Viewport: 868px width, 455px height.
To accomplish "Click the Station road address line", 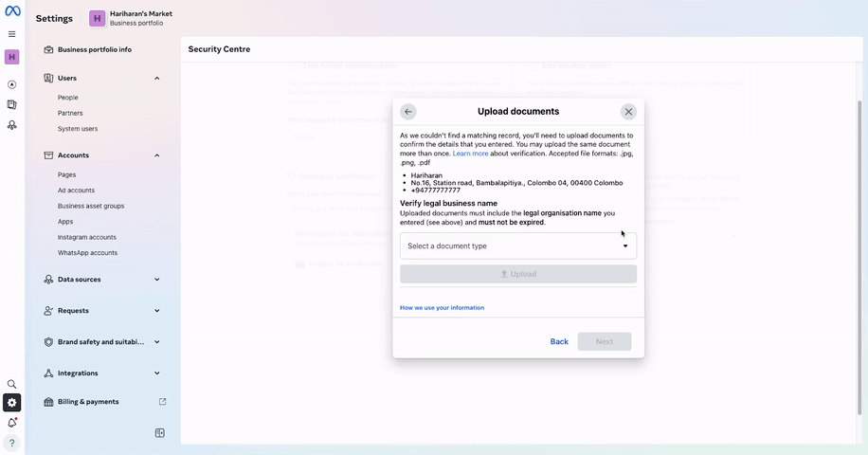I will [516, 183].
